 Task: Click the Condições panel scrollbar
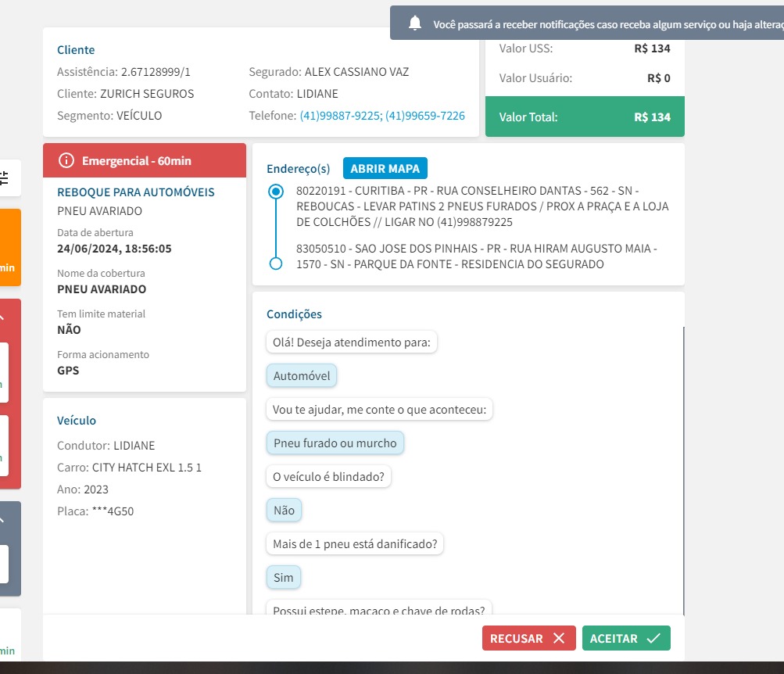click(683, 469)
